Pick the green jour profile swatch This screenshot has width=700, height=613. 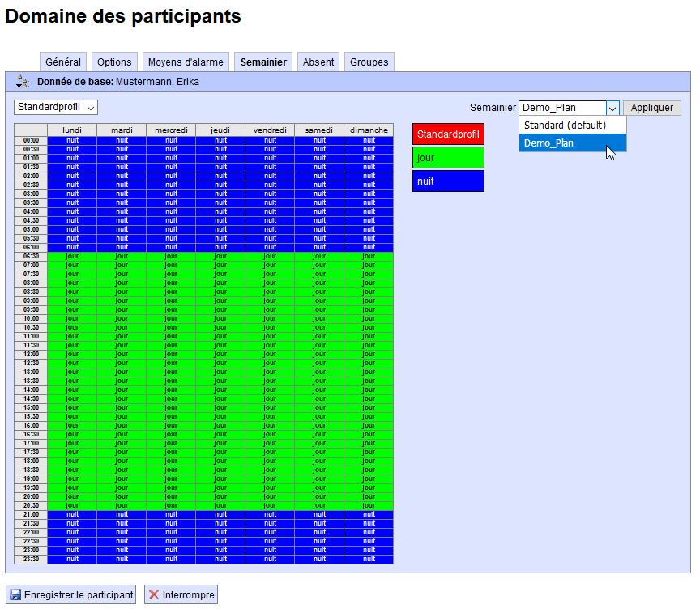[x=448, y=158]
